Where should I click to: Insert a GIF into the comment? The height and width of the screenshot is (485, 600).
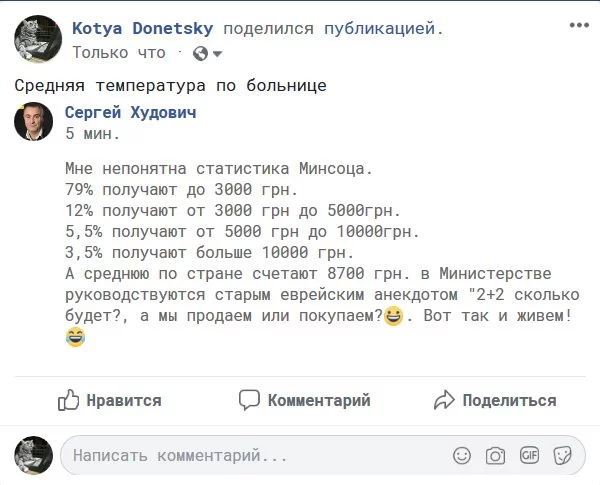coord(529,456)
